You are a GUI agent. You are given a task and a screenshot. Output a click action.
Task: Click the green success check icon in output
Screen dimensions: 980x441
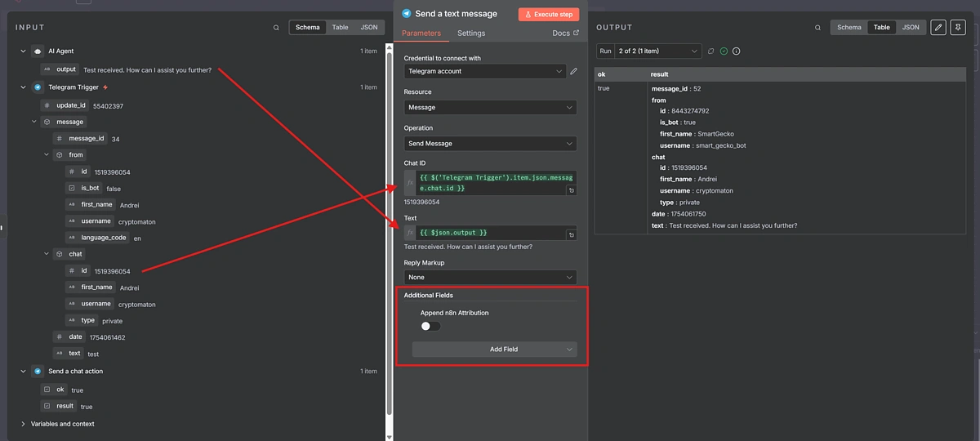pos(724,51)
